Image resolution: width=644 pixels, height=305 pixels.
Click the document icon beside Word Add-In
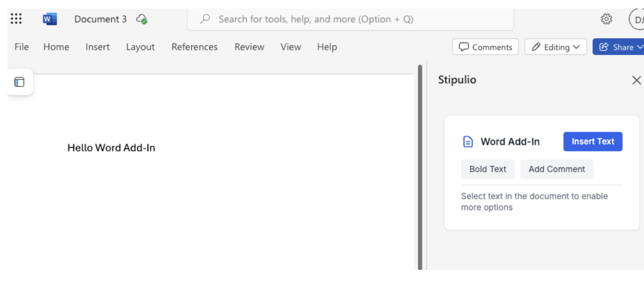[x=468, y=142]
